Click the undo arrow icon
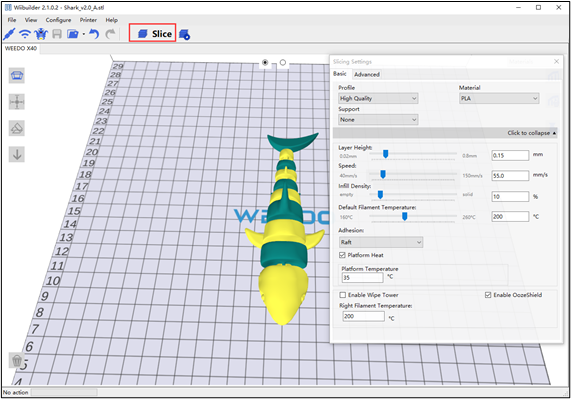 (94, 34)
